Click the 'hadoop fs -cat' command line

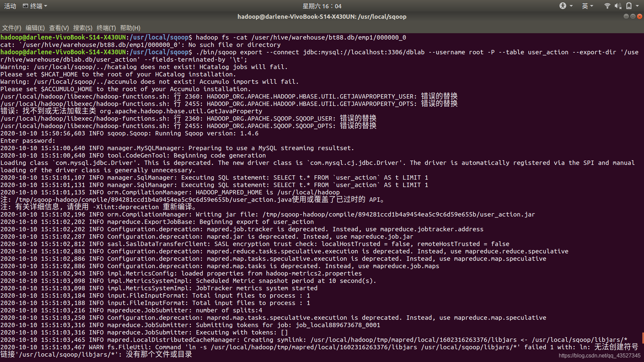point(203,37)
